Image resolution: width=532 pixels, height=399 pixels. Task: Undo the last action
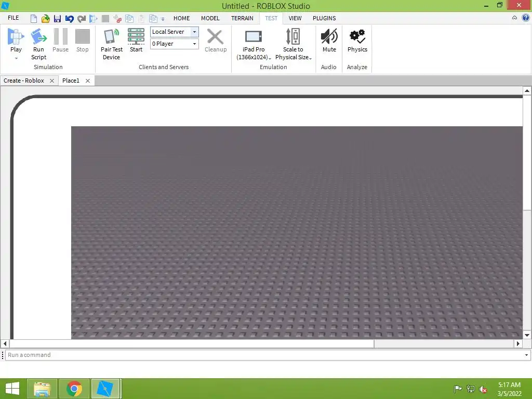pos(69,18)
